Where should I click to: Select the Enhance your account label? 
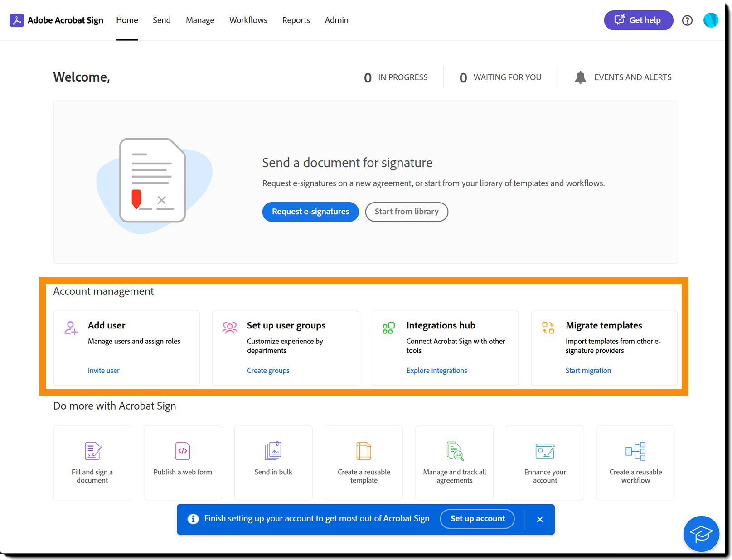(x=545, y=476)
